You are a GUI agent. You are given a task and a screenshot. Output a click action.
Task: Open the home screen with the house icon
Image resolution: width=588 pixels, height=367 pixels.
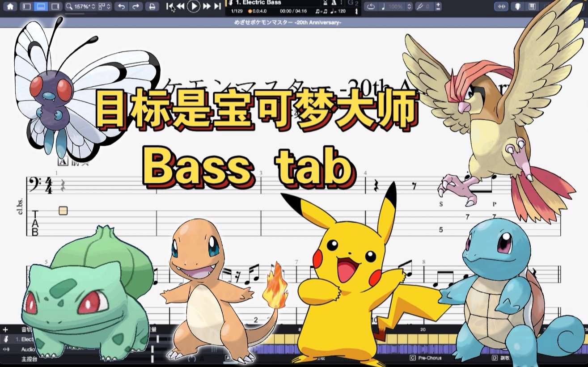tap(10, 6)
